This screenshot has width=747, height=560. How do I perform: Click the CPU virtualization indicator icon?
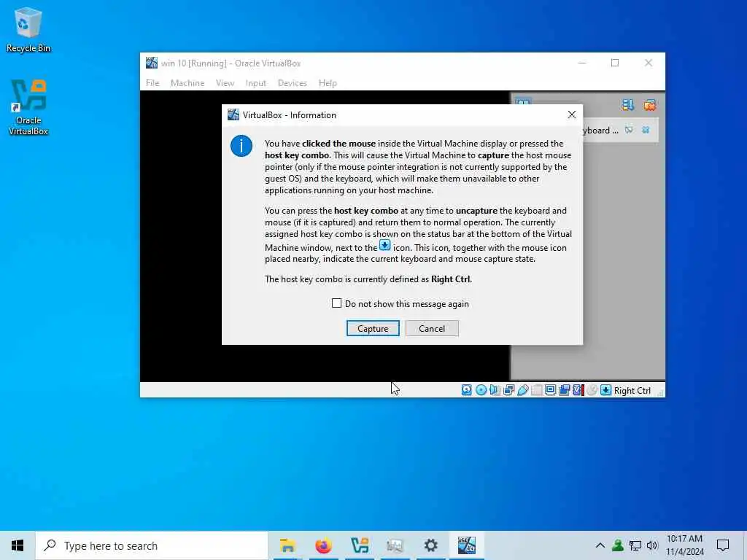click(x=578, y=390)
